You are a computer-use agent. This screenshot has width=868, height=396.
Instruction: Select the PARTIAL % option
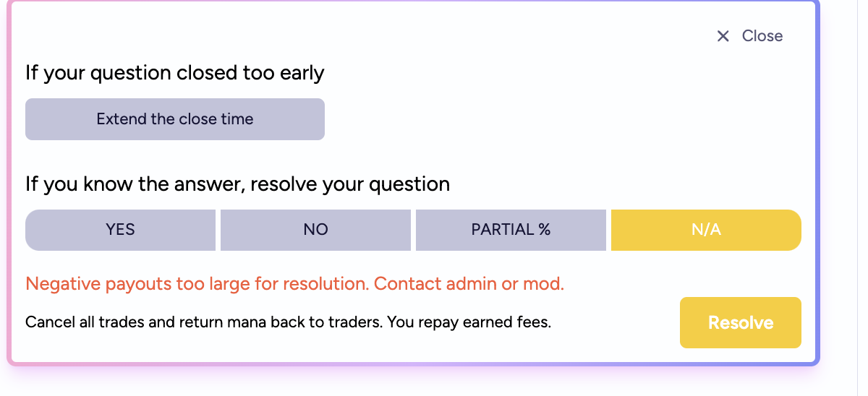tap(511, 230)
